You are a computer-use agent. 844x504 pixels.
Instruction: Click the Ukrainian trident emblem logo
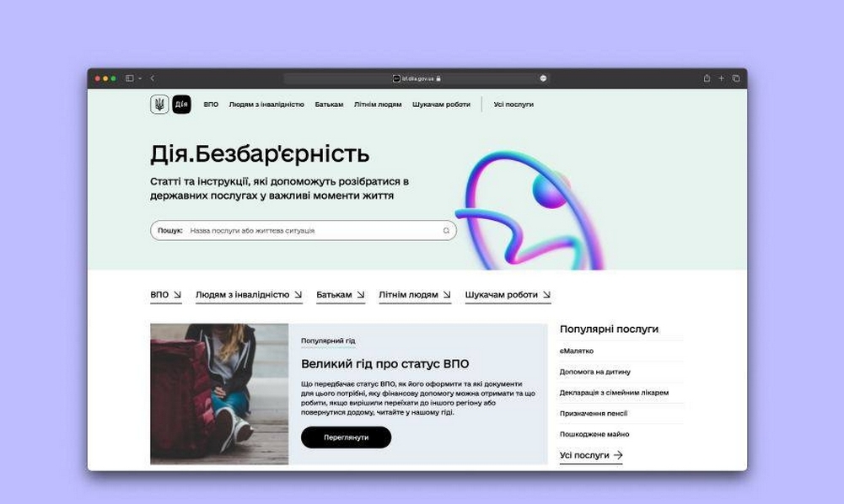click(x=159, y=105)
